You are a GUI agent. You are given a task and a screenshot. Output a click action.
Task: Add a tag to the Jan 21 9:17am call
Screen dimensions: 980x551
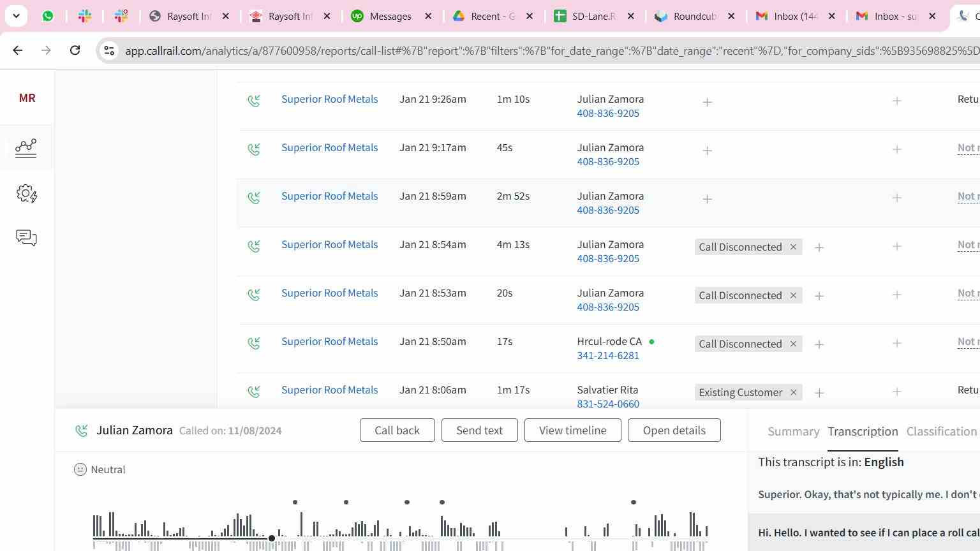pyautogui.click(x=707, y=151)
